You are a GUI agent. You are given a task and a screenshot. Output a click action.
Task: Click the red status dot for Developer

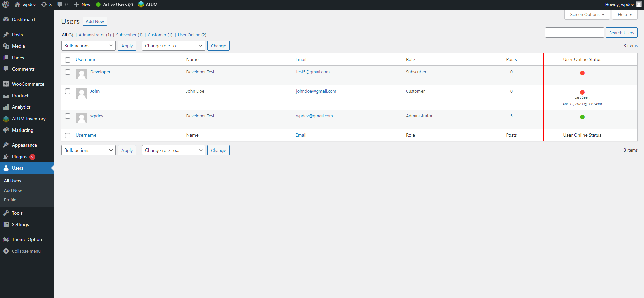(582, 73)
